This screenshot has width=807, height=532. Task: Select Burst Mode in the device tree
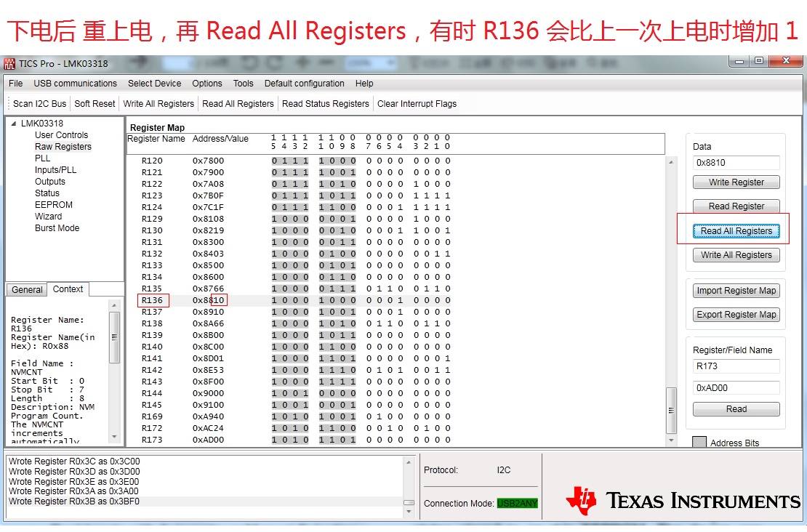coord(57,228)
